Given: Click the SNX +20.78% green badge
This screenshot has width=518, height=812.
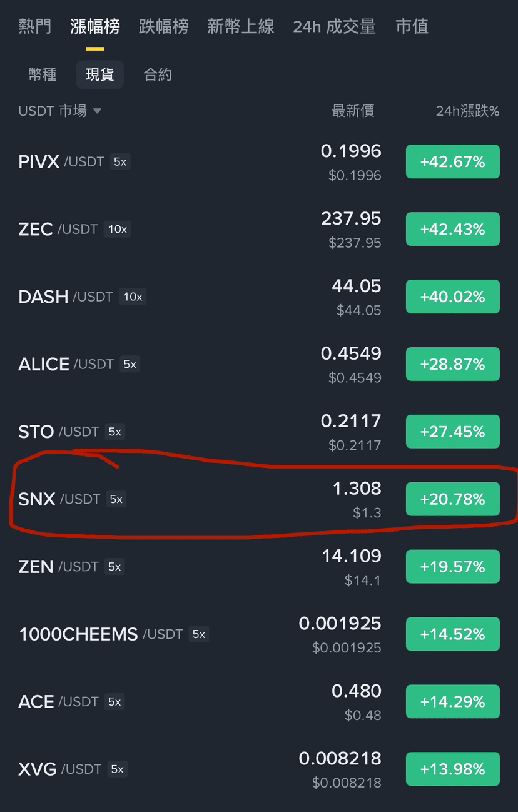Looking at the screenshot, I should click(x=452, y=499).
